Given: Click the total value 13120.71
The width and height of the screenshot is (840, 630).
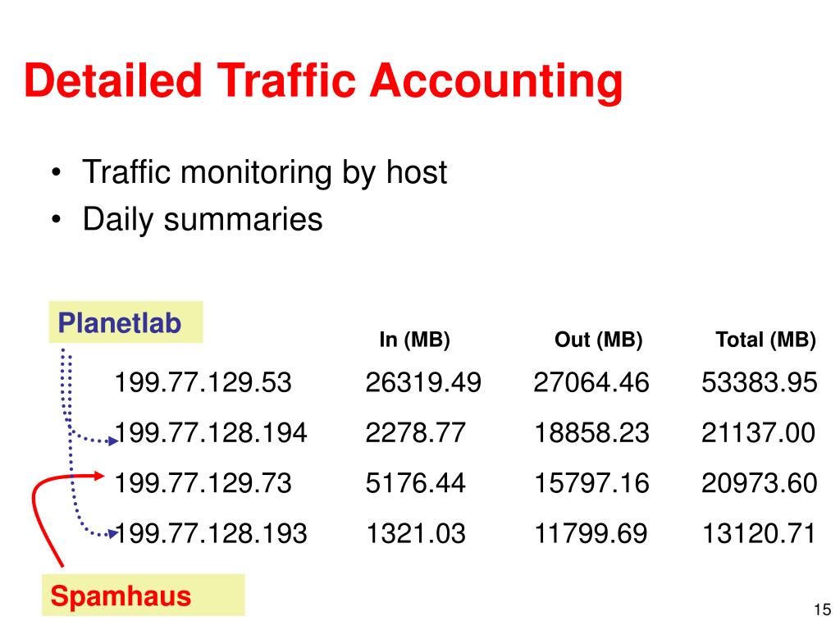Looking at the screenshot, I should pyautogui.click(x=759, y=533).
